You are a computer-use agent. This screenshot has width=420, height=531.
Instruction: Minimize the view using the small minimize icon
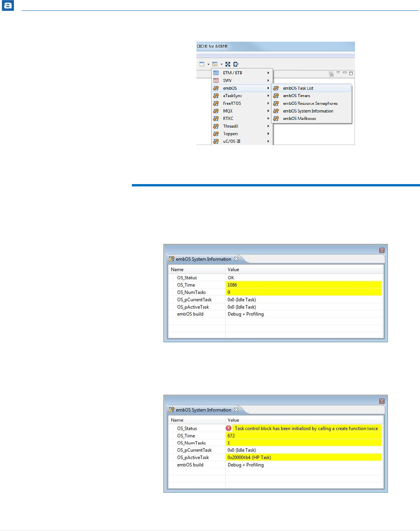[345, 73]
